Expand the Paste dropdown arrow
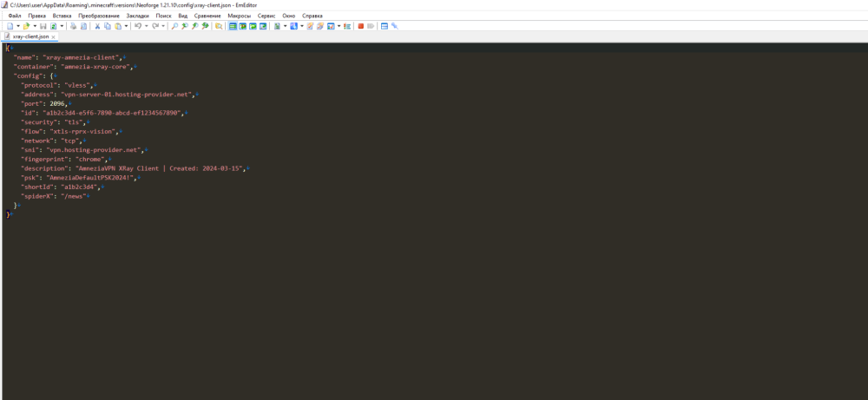Screen dimensions: 868x400 (x=126, y=26)
